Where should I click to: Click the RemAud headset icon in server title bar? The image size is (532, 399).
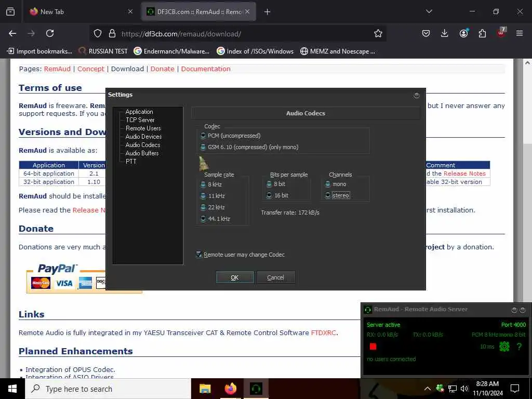click(368, 310)
